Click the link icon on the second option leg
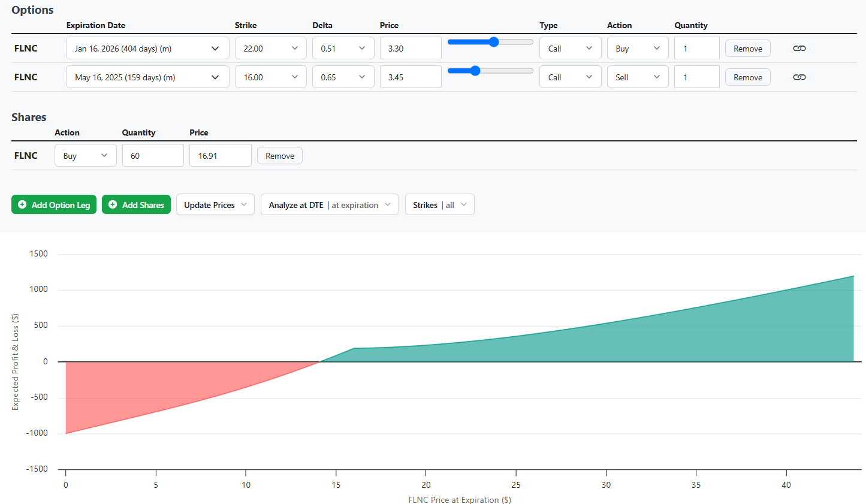 click(799, 77)
